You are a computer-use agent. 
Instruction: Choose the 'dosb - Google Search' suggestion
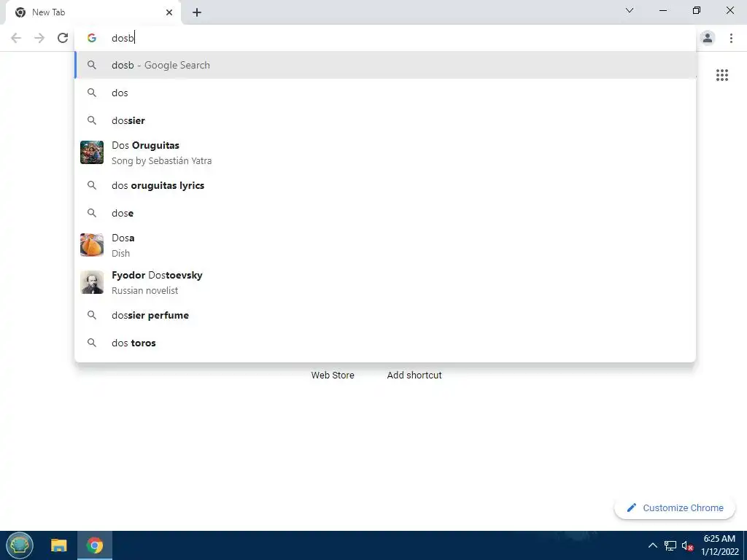click(385, 65)
